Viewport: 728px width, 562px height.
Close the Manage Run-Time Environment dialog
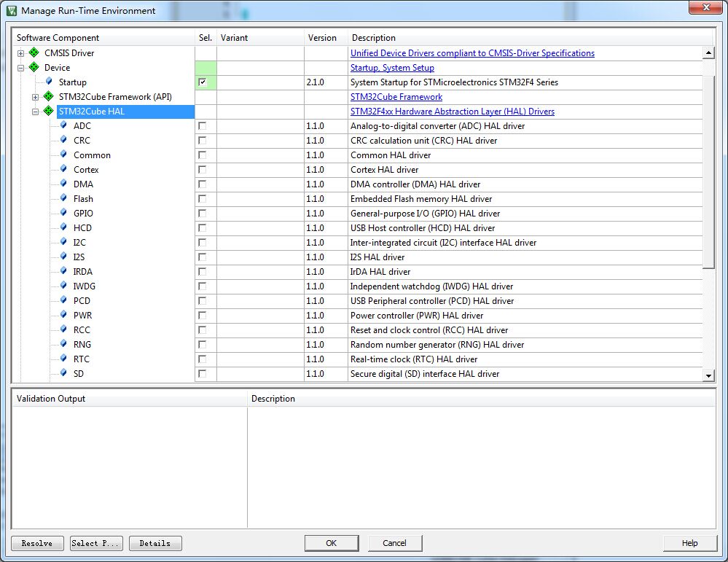point(705,7)
